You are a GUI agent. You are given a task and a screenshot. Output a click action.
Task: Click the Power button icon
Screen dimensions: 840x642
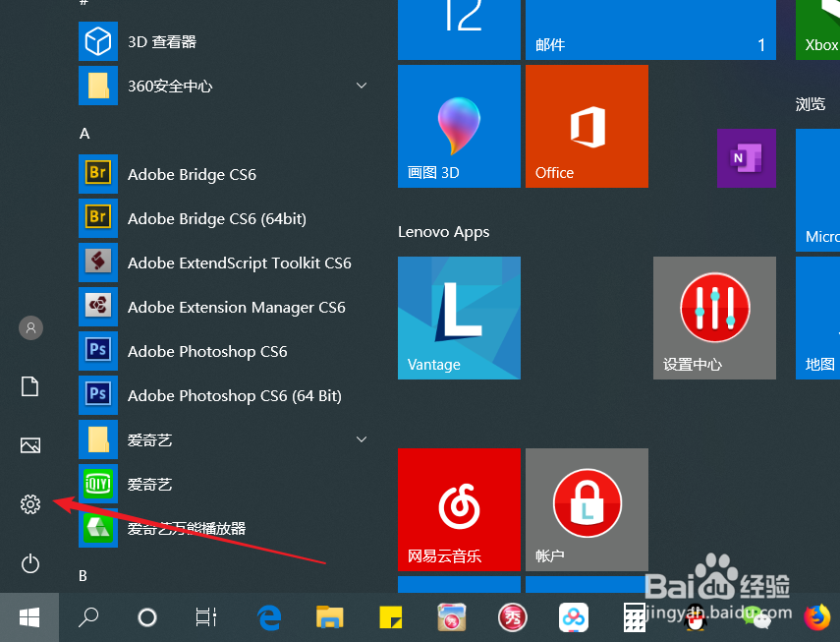point(30,563)
